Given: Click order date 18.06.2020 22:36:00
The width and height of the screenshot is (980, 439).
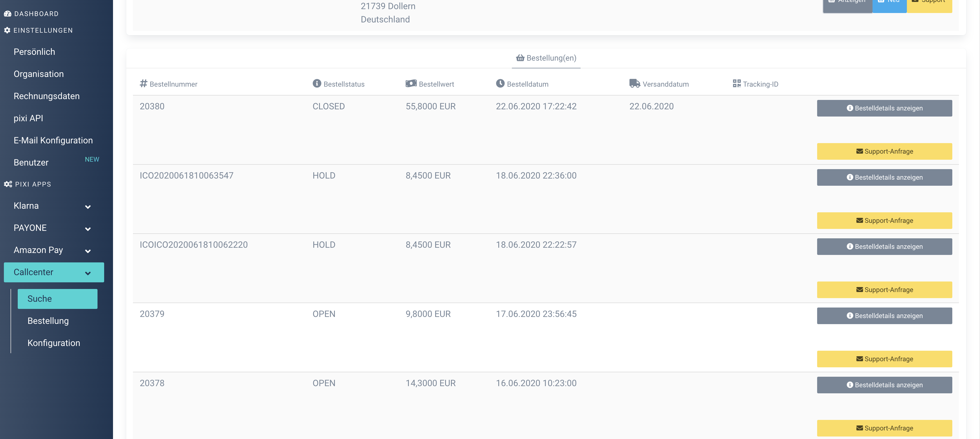Looking at the screenshot, I should [536, 175].
